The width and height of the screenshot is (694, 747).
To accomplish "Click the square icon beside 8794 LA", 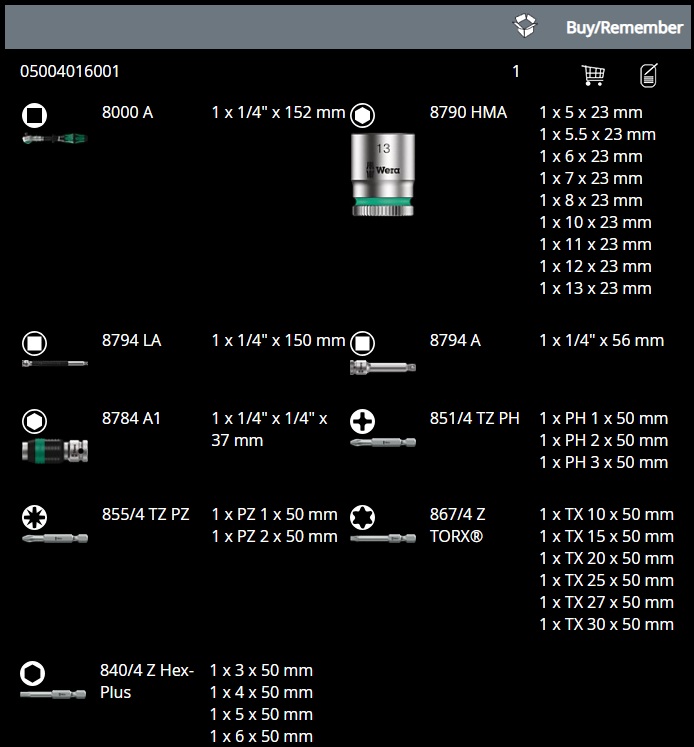I will pos(35,342).
